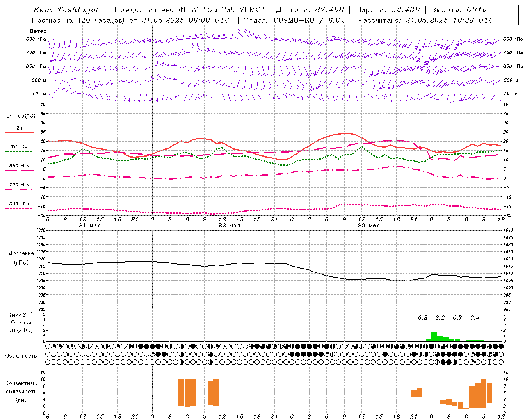Screen dimensions: 525x420
Task: Click the 'Конвективн.' label
Action: pyautogui.click(x=21, y=383)
